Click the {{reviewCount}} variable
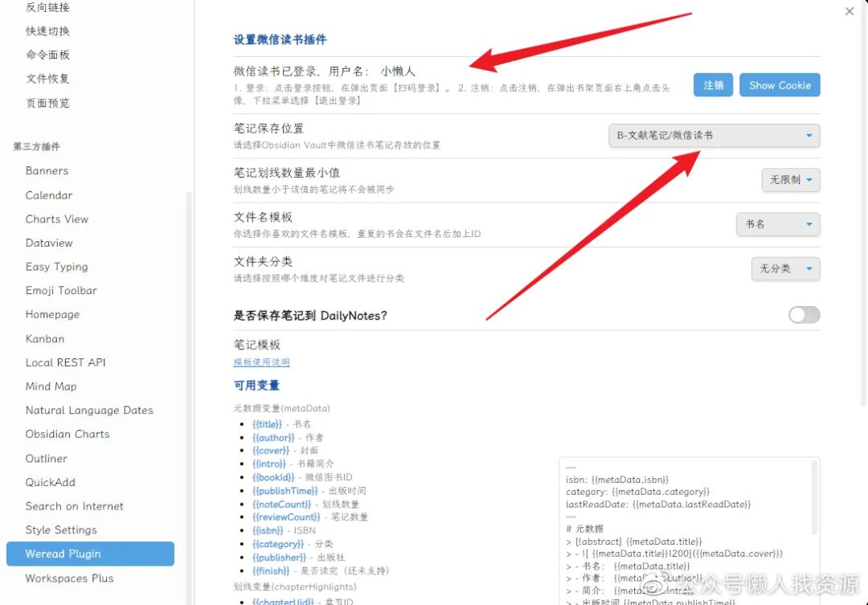Image resolution: width=868 pixels, height=605 pixels. pos(286,517)
